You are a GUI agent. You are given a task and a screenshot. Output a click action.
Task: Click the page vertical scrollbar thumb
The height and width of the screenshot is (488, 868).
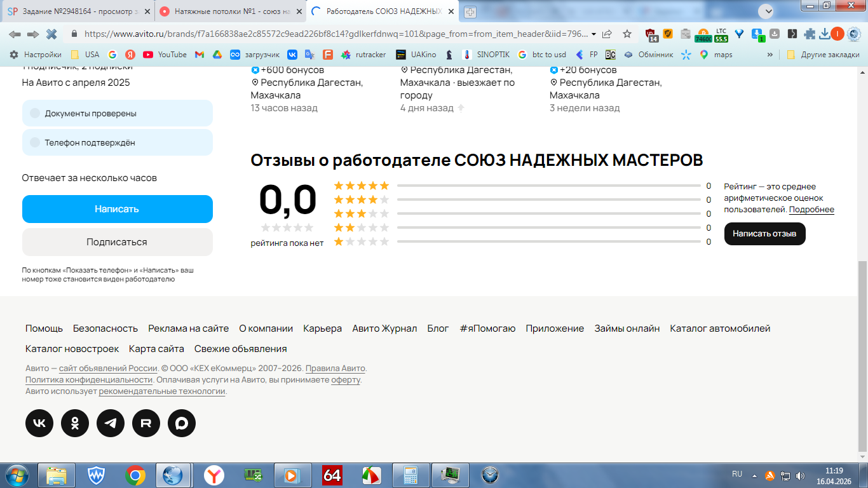[862, 356]
